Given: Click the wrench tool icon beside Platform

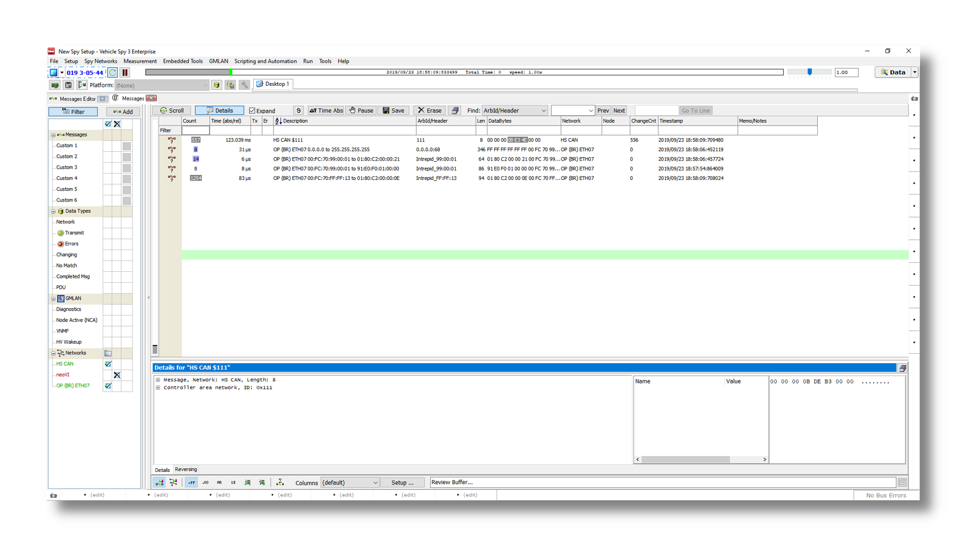Looking at the screenshot, I should (x=244, y=85).
